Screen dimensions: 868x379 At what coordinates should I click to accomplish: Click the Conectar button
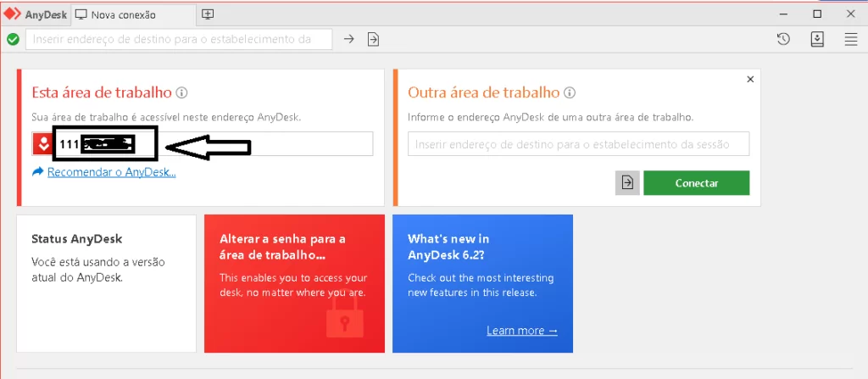pyautogui.click(x=697, y=183)
